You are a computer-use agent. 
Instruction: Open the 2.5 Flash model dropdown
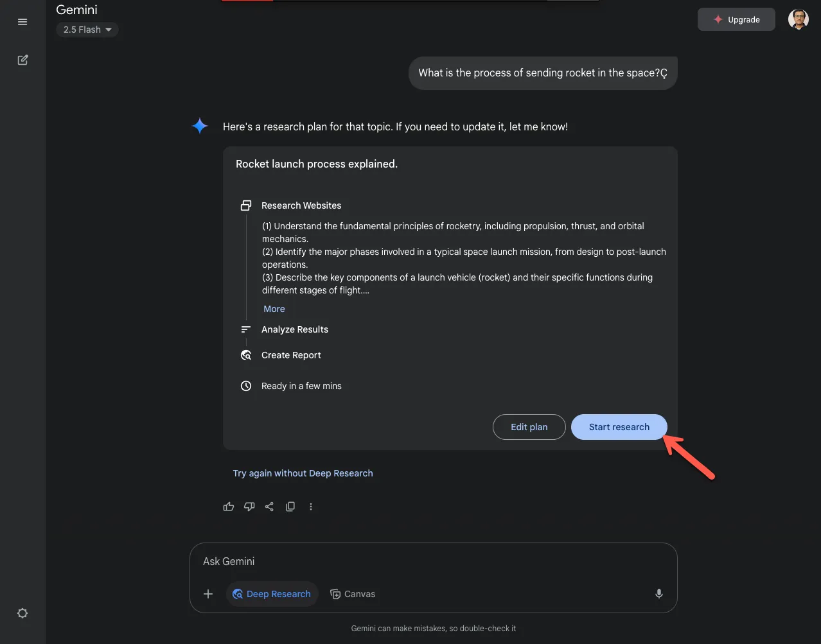click(87, 30)
